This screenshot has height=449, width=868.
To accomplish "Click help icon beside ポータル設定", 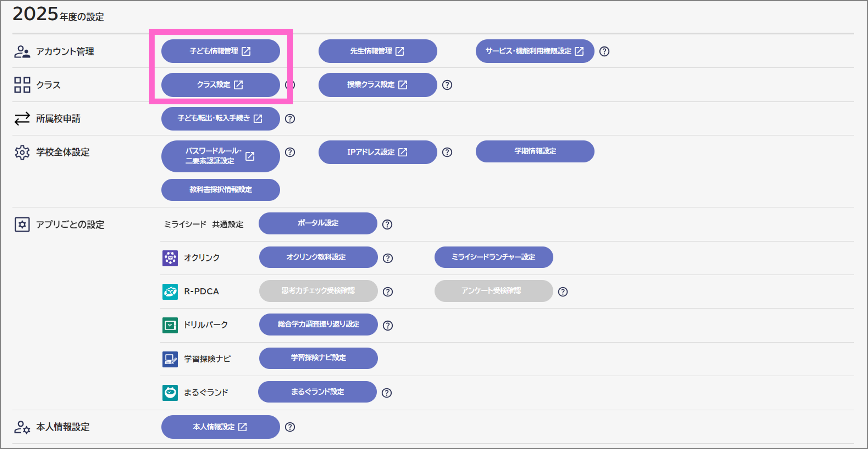I will point(387,224).
